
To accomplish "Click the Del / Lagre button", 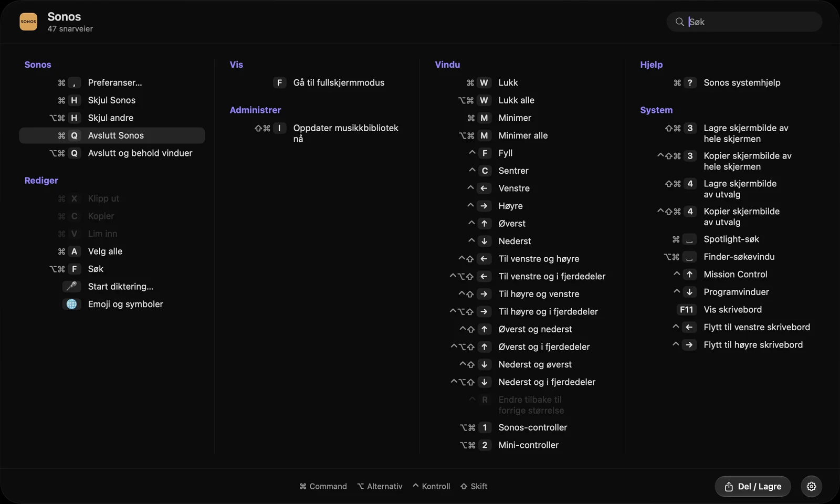I will click(752, 486).
